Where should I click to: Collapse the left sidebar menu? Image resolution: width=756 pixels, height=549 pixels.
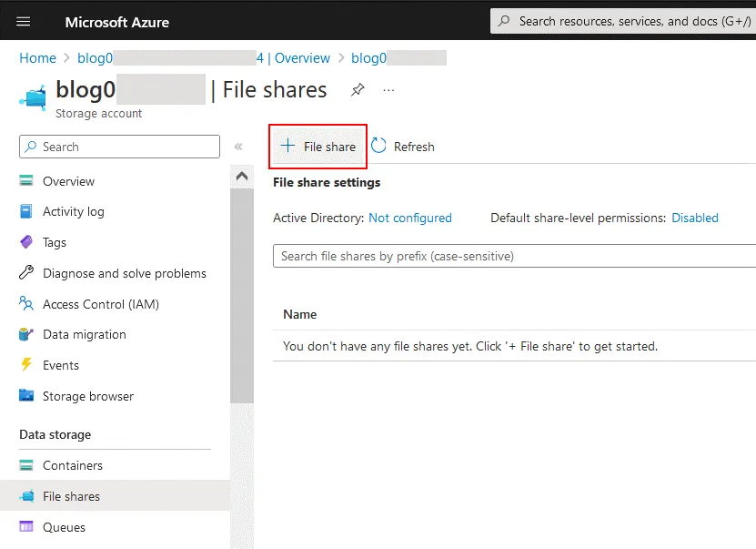click(238, 147)
